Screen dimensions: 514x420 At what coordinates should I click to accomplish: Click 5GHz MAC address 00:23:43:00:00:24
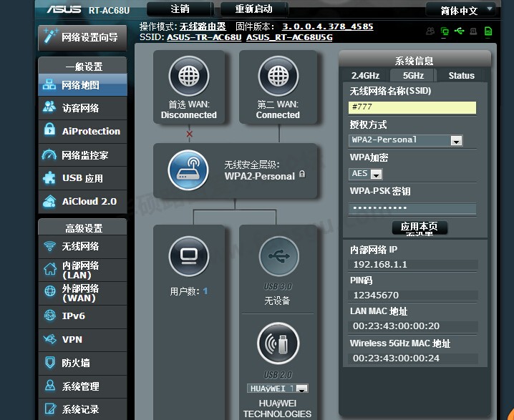tap(396, 358)
